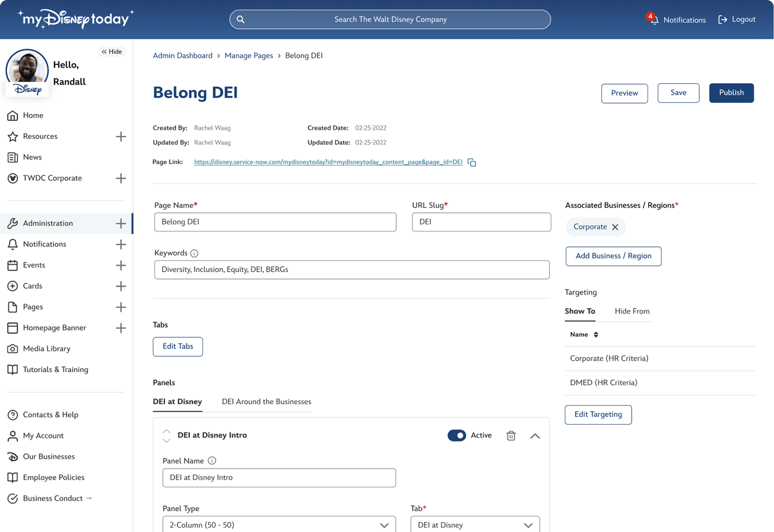Switch to DEI Around the Businesses tab
The height and width of the screenshot is (532, 774).
tap(266, 402)
